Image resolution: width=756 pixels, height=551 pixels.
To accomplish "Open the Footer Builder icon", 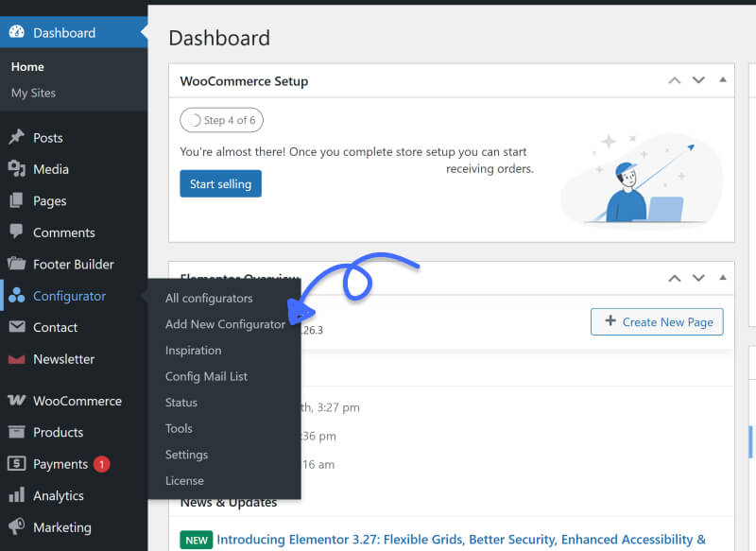I will (x=19, y=264).
